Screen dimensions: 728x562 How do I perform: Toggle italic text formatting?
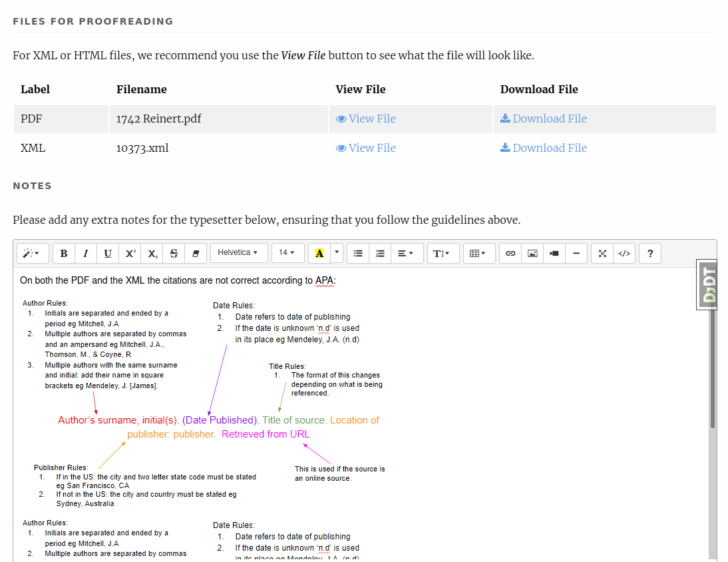[x=86, y=253]
